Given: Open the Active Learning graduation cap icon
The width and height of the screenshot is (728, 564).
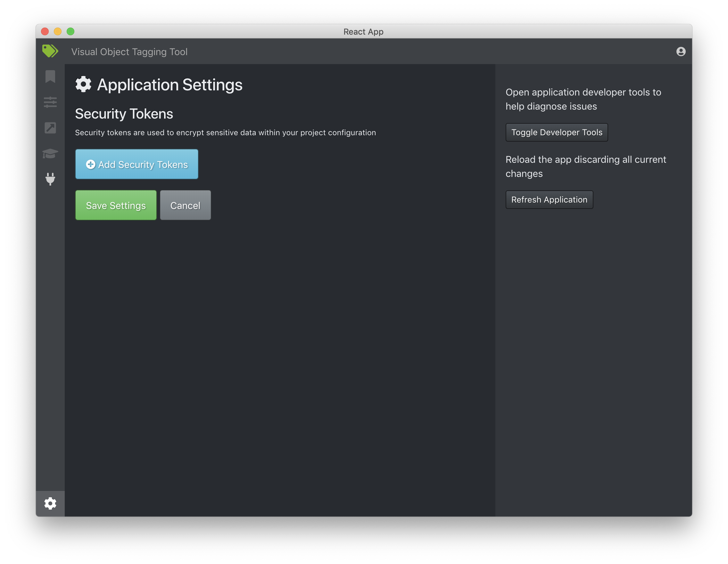Looking at the screenshot, I should point(50,154).
